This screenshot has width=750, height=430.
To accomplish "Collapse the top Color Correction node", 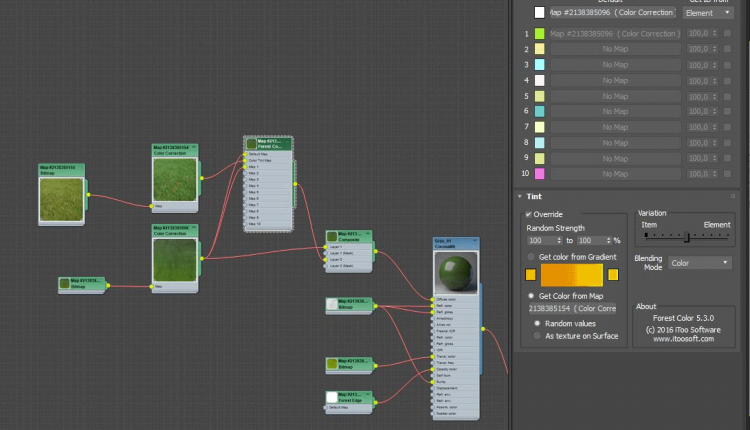I will click(x=195, y=148).
